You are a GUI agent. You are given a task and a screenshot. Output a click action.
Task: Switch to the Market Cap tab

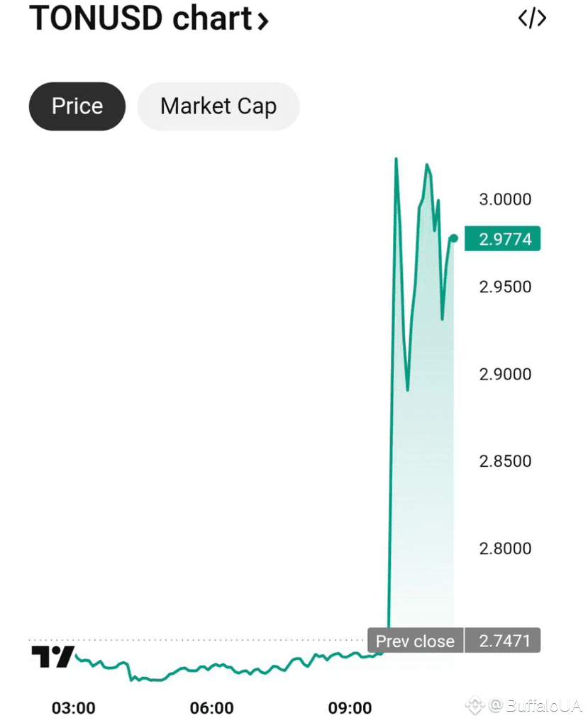[218, 106]
